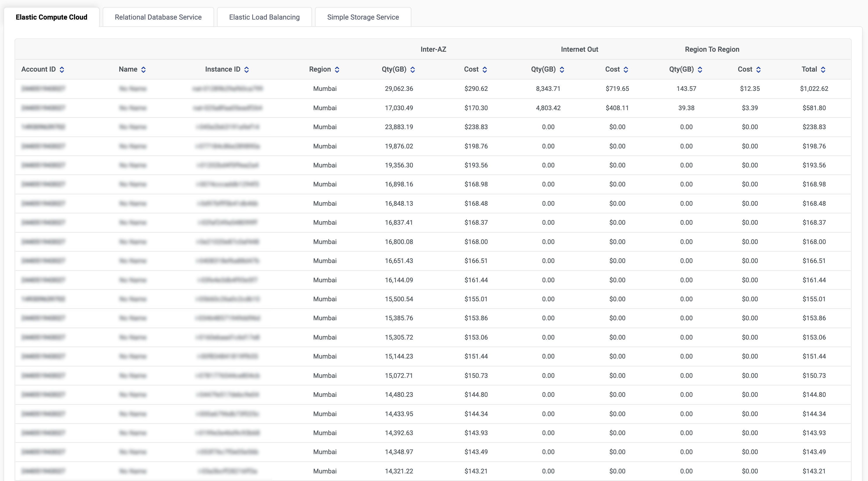Click the sort arrows beside Total
This screenshot has height=481, width=868.
(823, 70)
